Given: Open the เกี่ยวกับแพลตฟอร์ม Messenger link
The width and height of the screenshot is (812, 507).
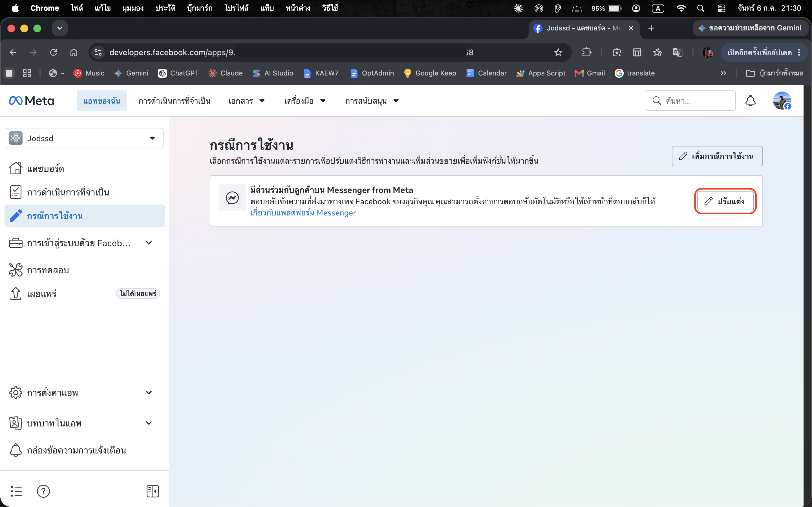Looking at the screenshot, I should 303,213.
